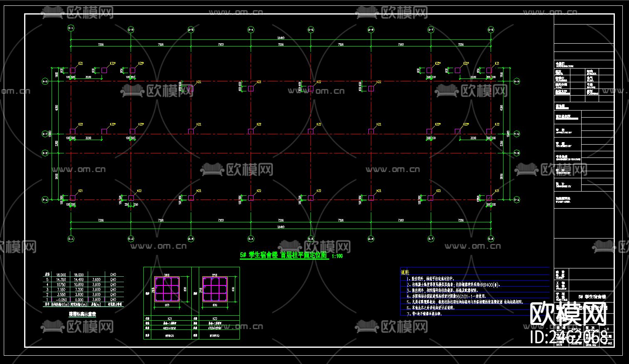Click note 2 mentioning HRB400
The width and height of the screenshot is (629, 364).
(x=453, y=285)
